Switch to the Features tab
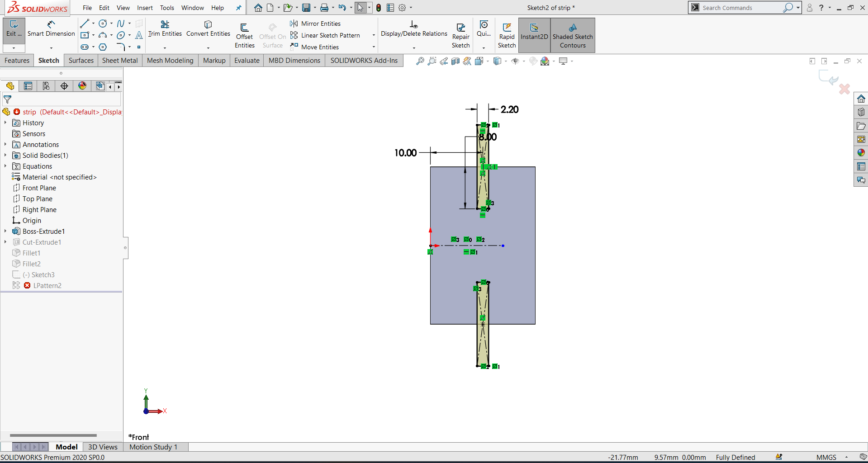Viewport: 868px width, 463px height. 17,61
